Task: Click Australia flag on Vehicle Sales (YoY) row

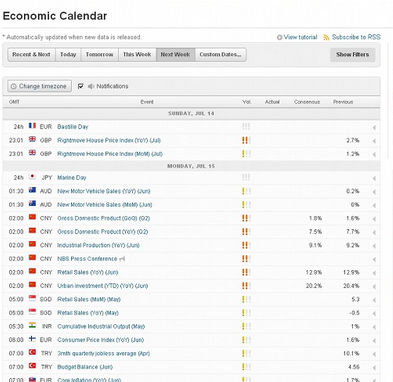Action: (x=32, y=190)
